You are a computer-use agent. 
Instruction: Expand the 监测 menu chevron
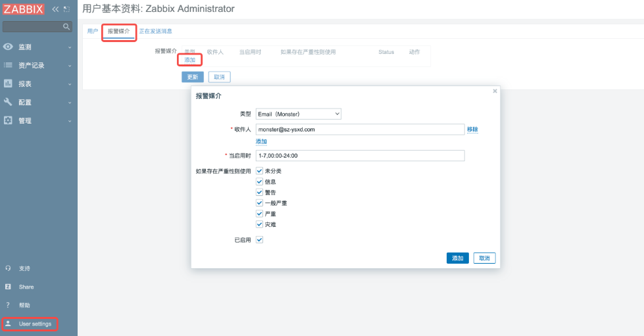pyautogui.click(x=70, y=47)
